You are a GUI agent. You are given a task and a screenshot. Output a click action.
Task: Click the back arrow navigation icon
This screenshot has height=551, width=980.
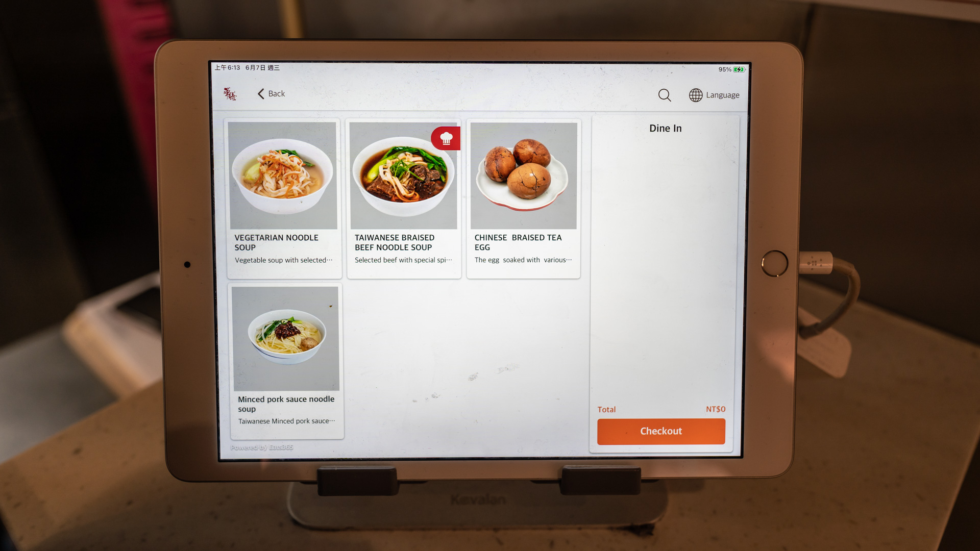(x=261, y=93)
